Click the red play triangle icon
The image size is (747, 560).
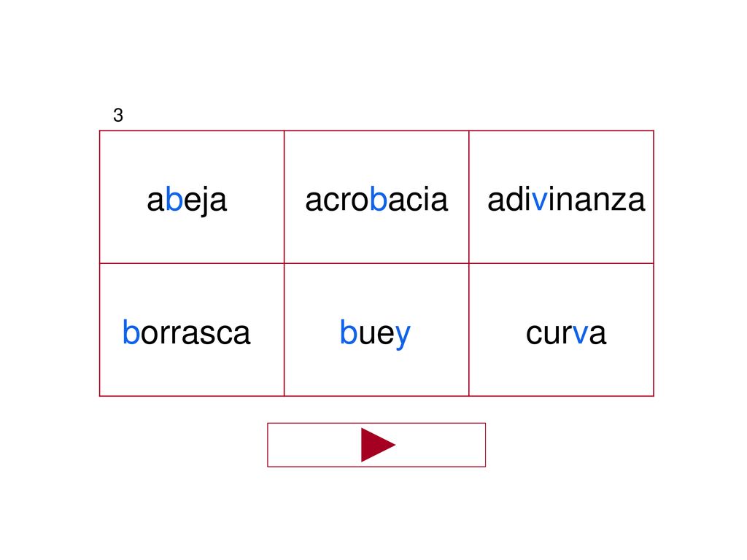[378, 445]
